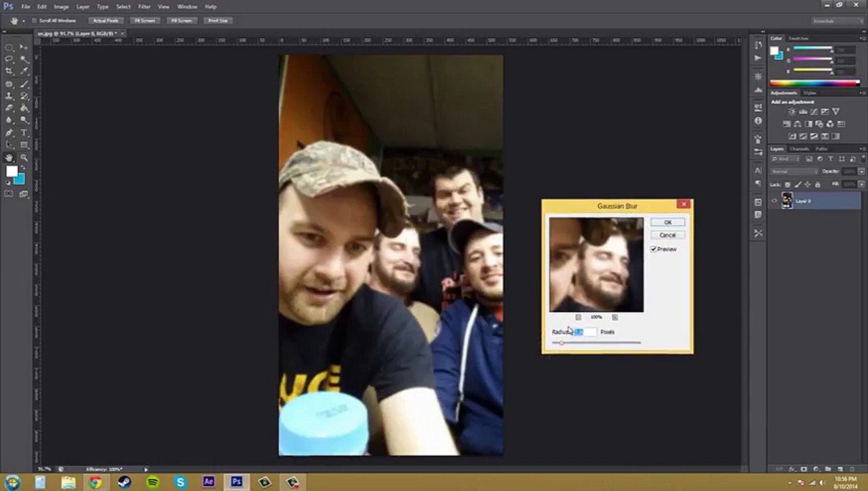
Task: Select the Rectangle shape tool
Action: click(x=24, y=145)
